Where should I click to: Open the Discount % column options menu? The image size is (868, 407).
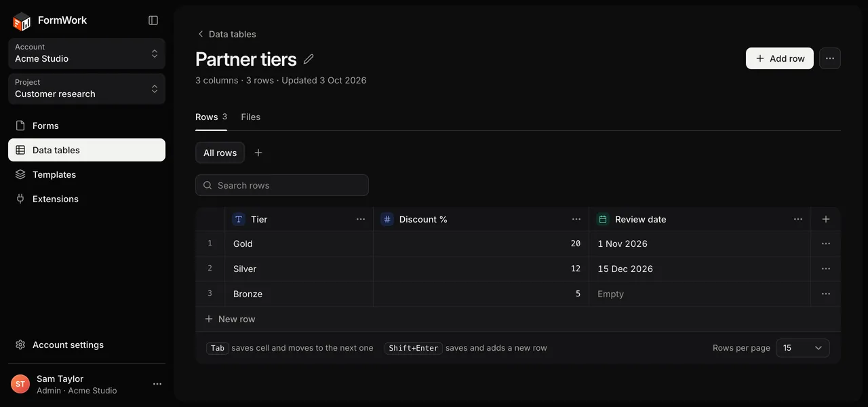[576, 219]
